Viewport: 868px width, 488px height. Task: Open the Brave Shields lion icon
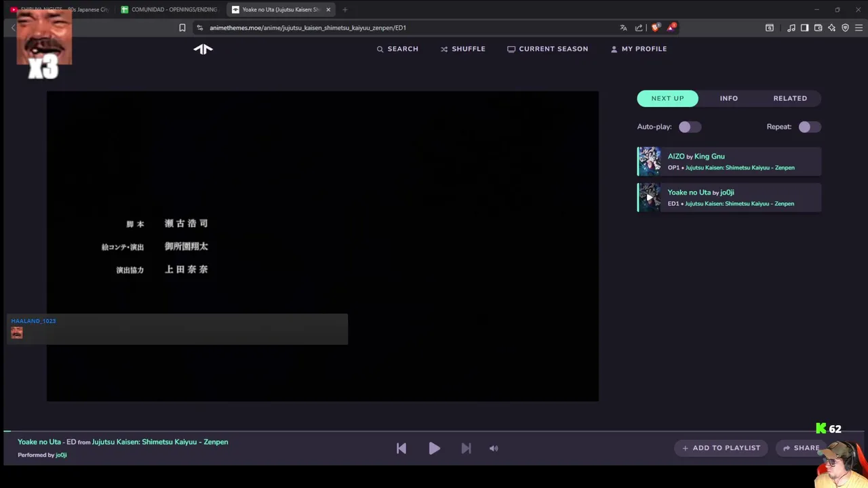coord(654,28)
